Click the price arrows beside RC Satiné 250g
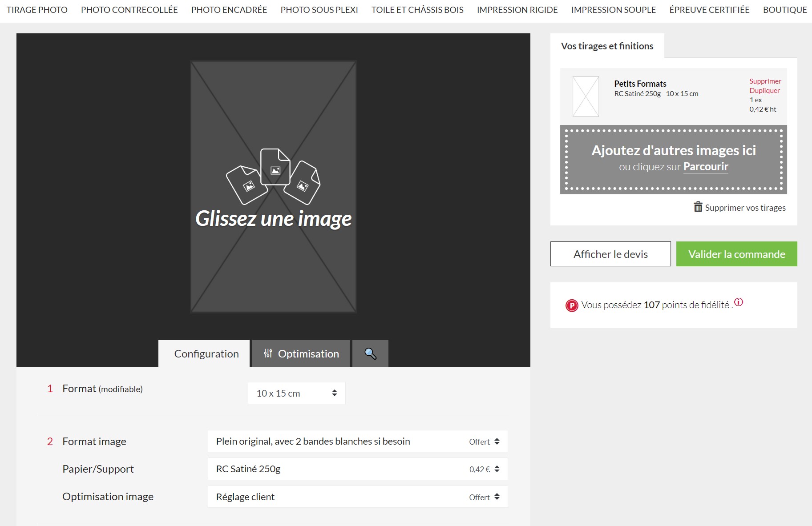Viewport: 812px width, 526px height. tap(497, 469)
